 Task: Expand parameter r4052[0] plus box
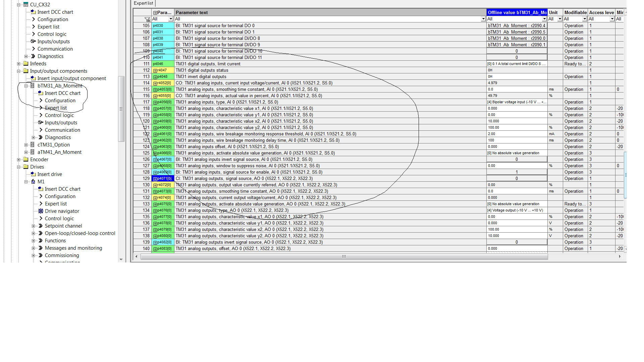click(x=155, y=83)
